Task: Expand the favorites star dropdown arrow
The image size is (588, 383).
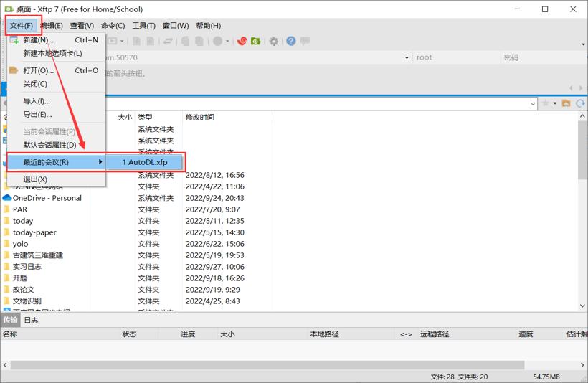Action: click(554, 103)
